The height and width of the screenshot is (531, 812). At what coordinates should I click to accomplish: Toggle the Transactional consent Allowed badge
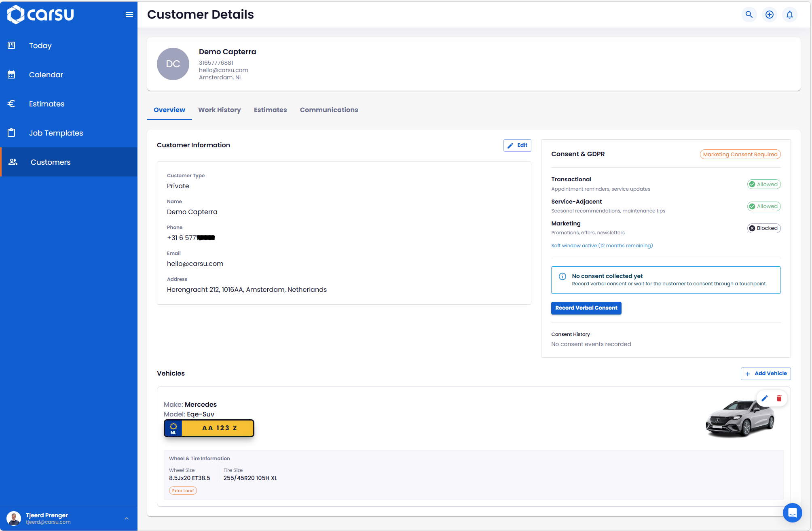pyautogui.click(x=763, y=184)
